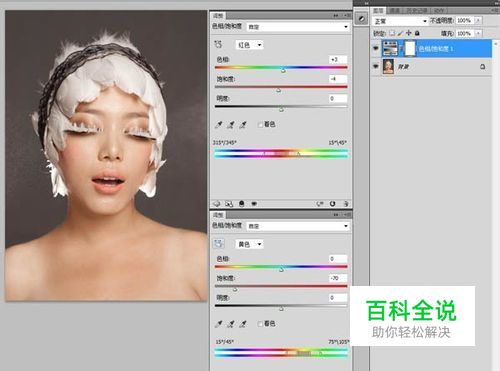This screenshot has height=371, width=500.
Task: Open the collapsed brush dock icon
Action: tap(361, 18)
